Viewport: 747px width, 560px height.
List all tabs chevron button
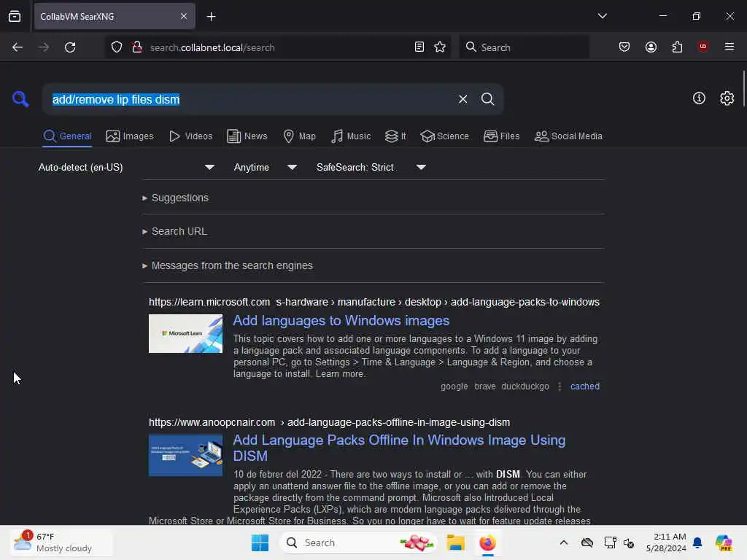(602, 16)
